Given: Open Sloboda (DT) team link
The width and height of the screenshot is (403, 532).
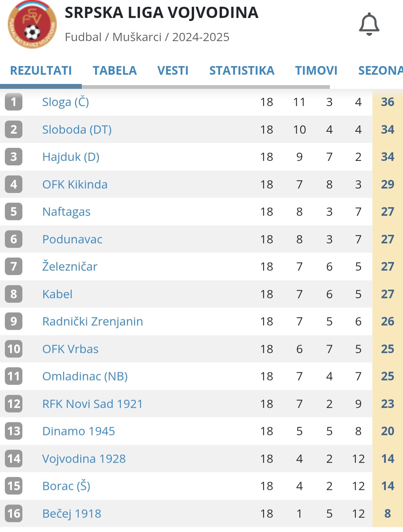Looking at the screenshot, I should pyautogui.click(x=77, y=130).
